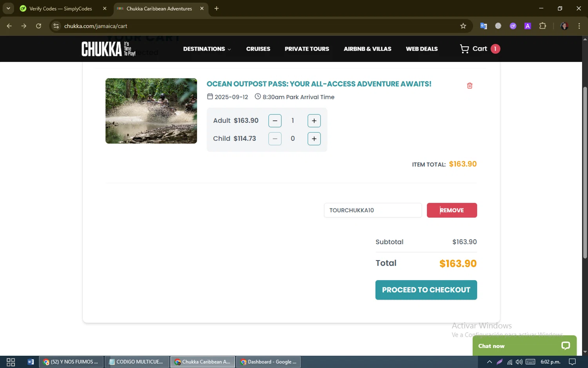Increase Child ticket quantity
This screenshot has width=588, height=368.
point(314,138)
